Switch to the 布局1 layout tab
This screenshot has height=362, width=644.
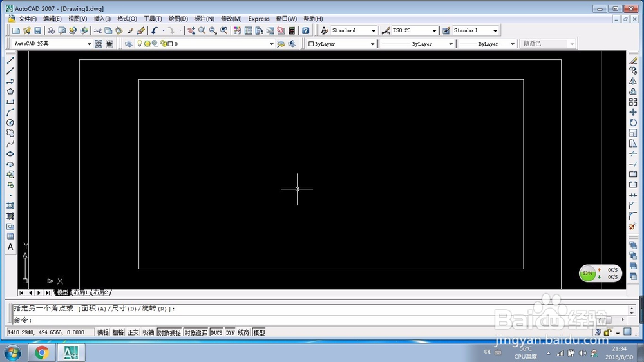pos(81,292)
